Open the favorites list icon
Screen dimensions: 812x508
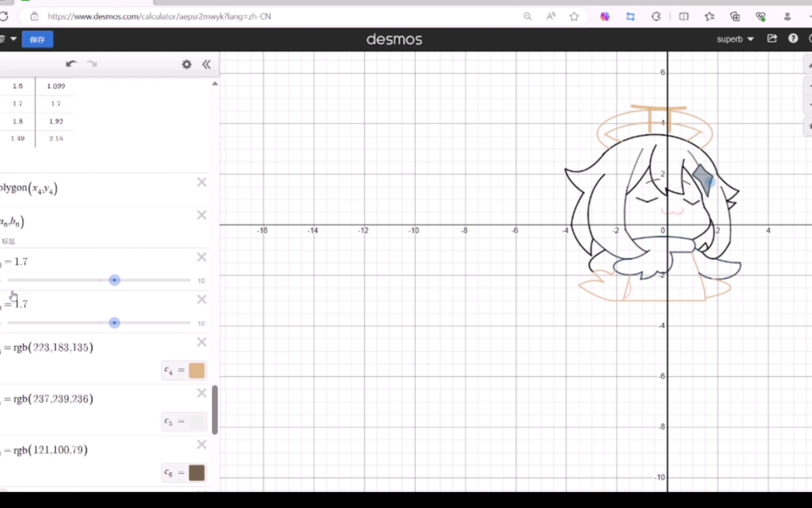pos(710,16)
